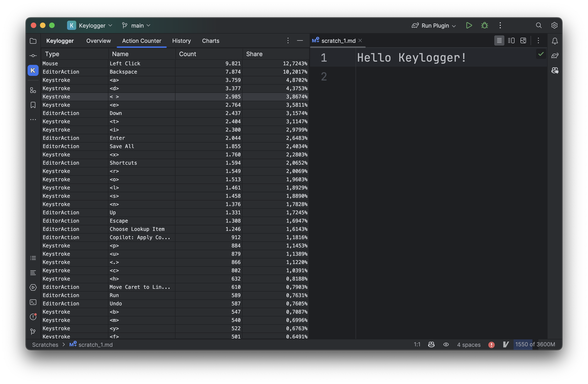Viewport: 588px width, 384px height.
Task: Click the 4 spaces indent setting
Action: pyautogui.click(x=468, y=344)
